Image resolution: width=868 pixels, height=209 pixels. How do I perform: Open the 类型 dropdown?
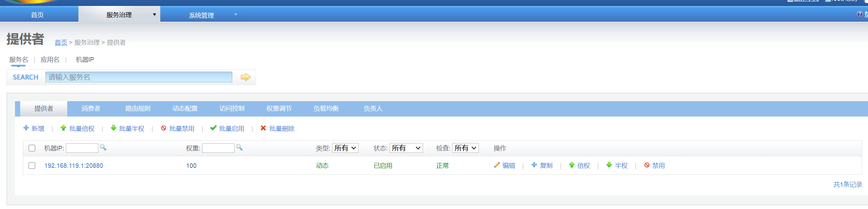click(x=345, y=148)
